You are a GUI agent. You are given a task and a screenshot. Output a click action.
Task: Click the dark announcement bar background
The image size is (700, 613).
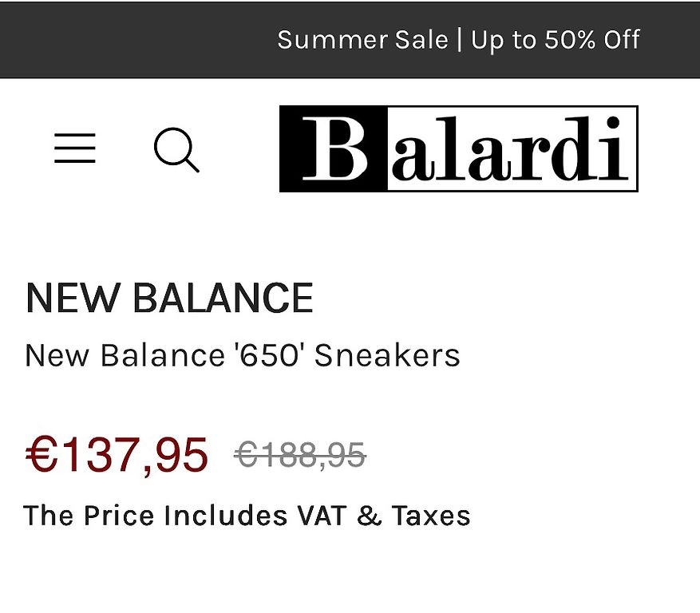[x=134, y=40]
